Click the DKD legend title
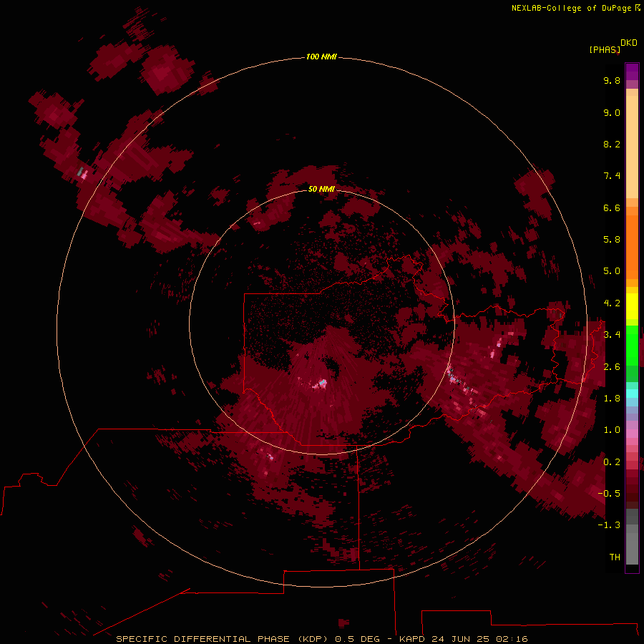 click(629, 43)
